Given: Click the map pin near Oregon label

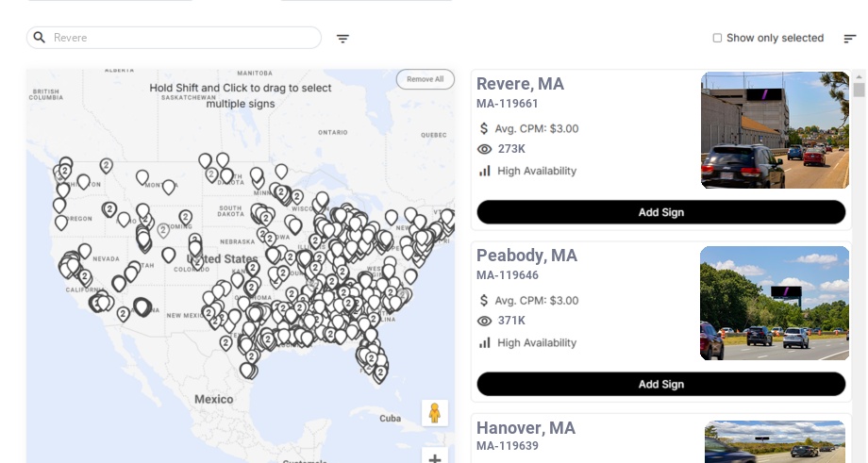Looking at the screenshot, I should (61, 223).
